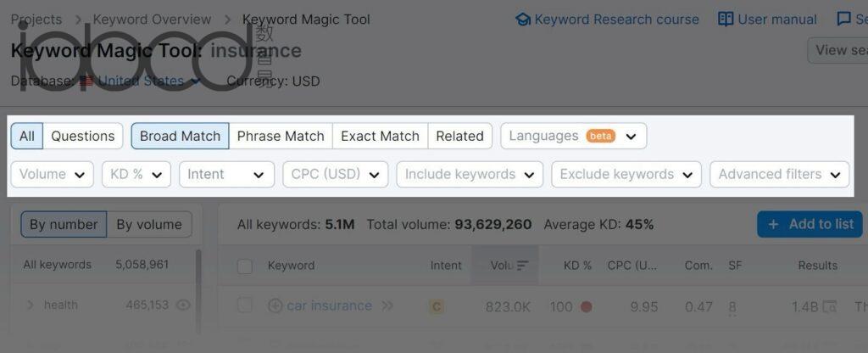Image resolution: width=868 pixels, height=353 pixels.
Task: Open the Volume filter dropdown
Action: (x=52, y=175)
